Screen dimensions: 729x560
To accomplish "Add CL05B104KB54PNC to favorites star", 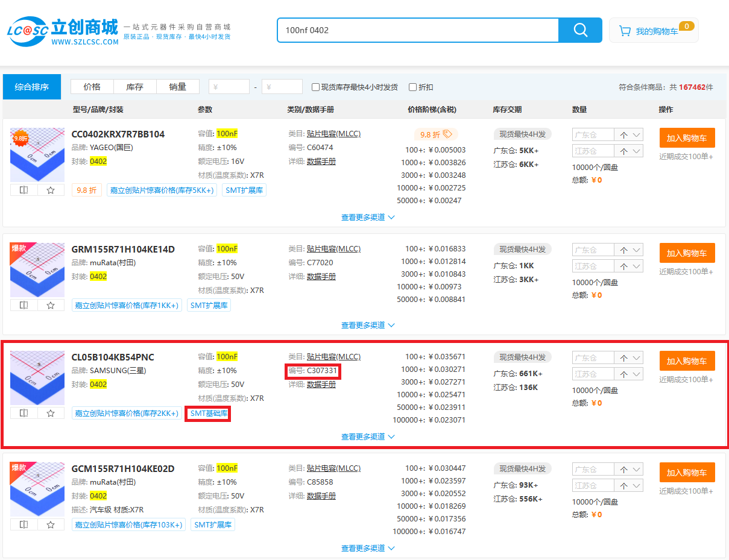I will point(51,413).
